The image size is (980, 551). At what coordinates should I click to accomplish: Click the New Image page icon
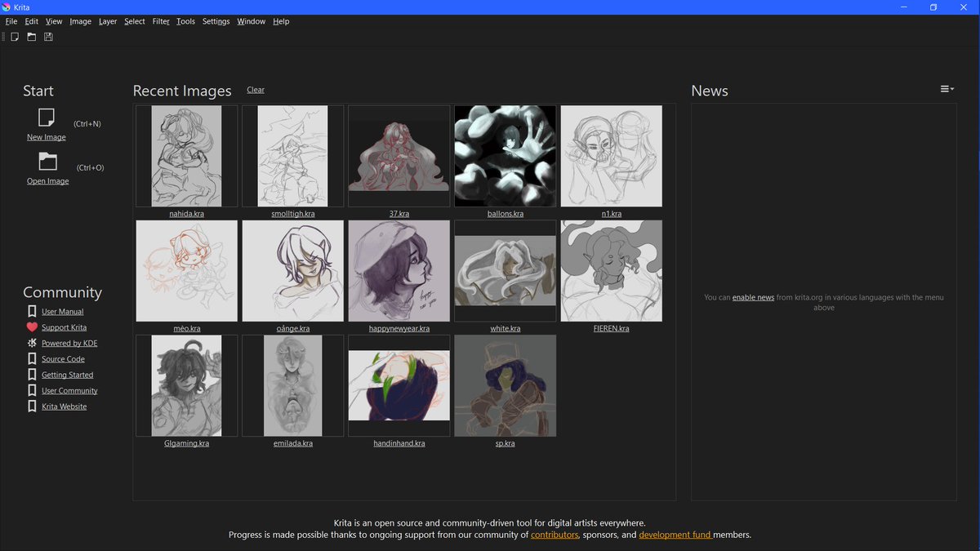tap(47, 118)
